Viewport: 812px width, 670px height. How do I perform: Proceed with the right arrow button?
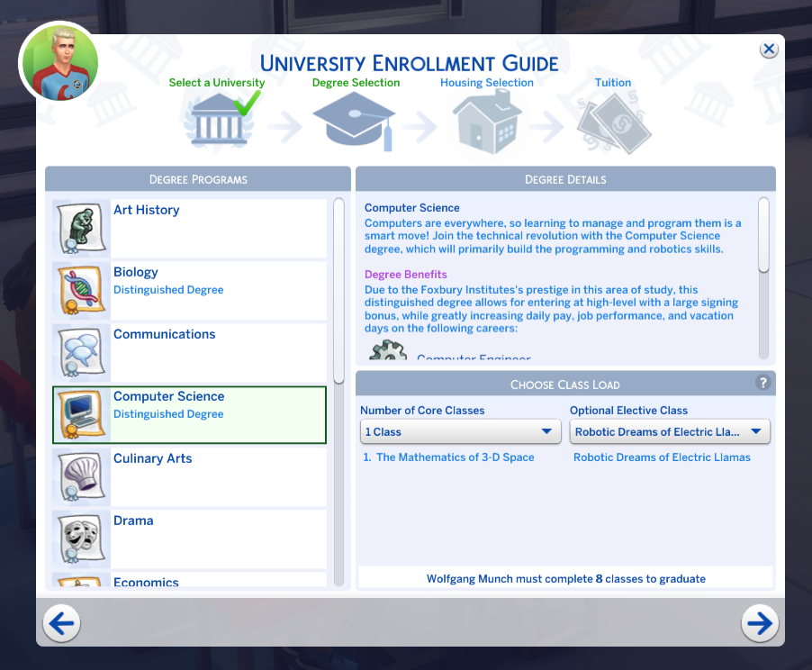(760, 623)
